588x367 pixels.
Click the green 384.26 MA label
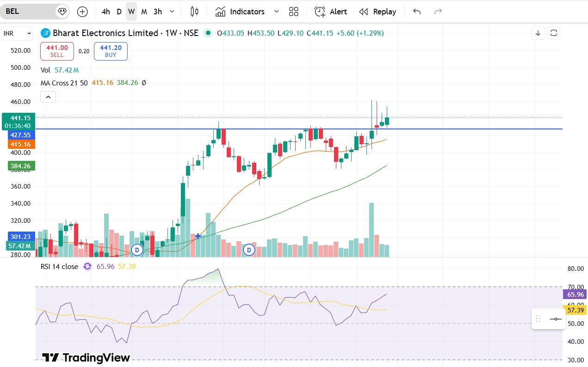pyautogui.click(x=21, y=166)
